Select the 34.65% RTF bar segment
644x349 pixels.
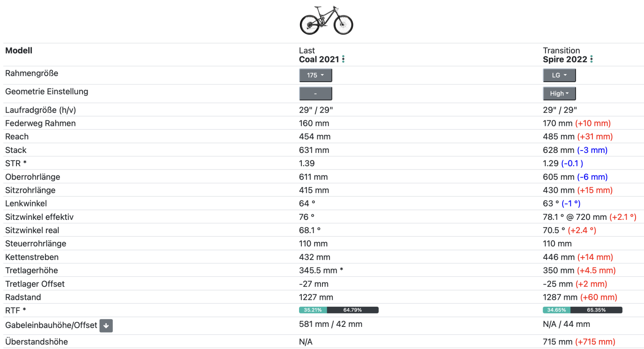(556, 310)
